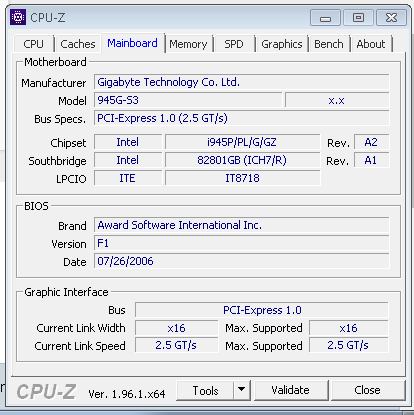
Task: Open the Bench tab
Action: 329,44
